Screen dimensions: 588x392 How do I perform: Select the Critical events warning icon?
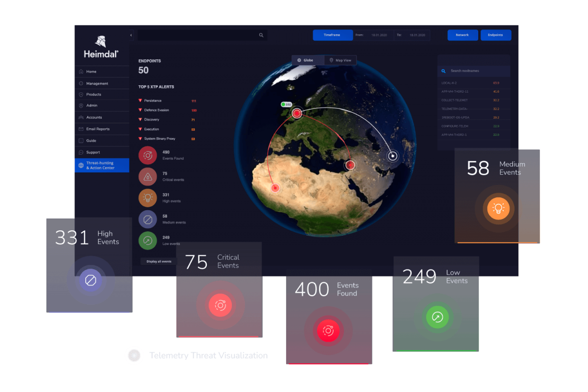tap(147, 176)
